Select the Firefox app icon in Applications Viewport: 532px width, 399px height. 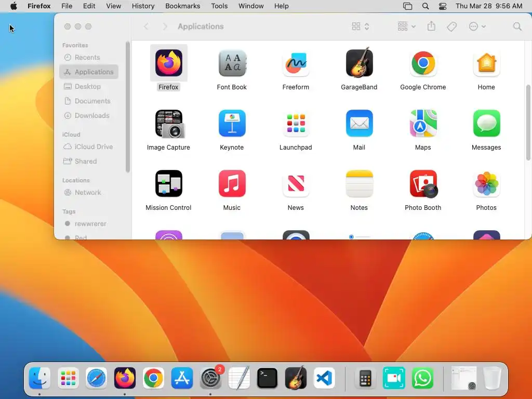[x=169, y=63]
